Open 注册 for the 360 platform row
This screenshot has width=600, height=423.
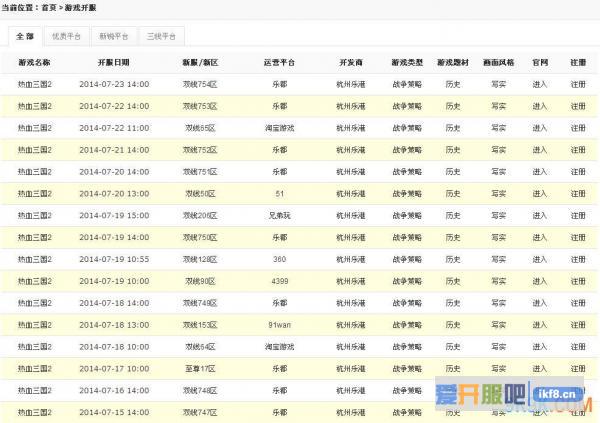point(578,259)
